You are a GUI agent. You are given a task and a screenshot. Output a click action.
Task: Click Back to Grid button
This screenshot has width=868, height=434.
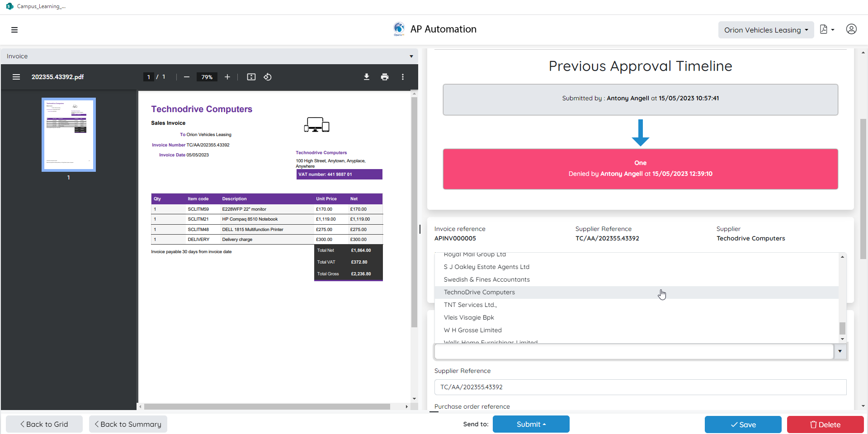(44, 424)
